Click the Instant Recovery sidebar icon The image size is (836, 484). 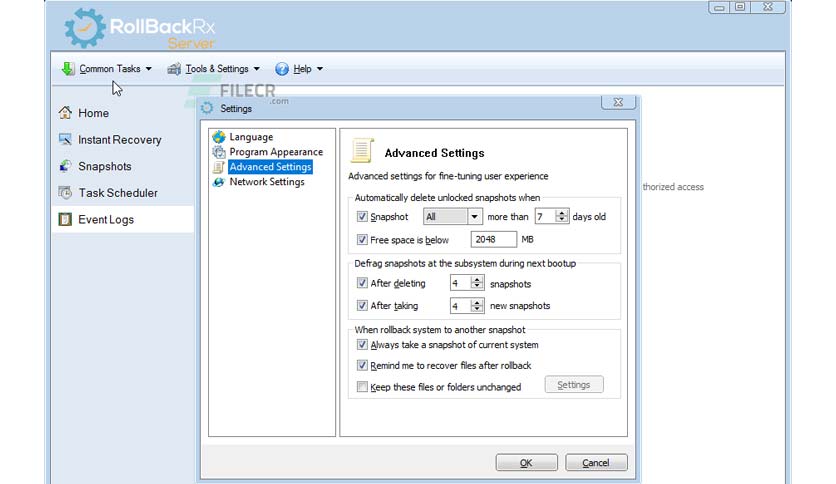pos(65,139)
